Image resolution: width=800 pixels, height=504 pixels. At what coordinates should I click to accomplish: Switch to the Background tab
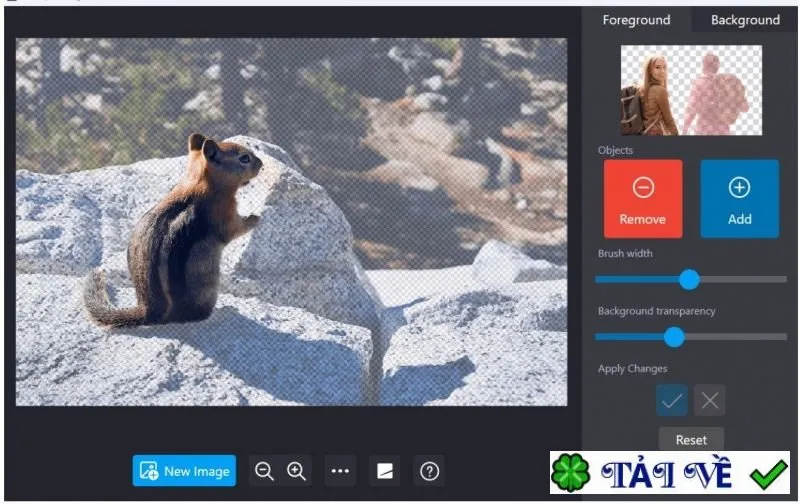[745, 20]
